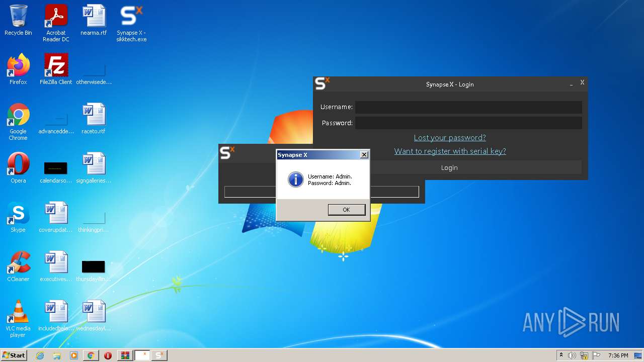The image size is (644, 362).
Task: Minimize the Synapse X Login window
Action: point(571,84)
